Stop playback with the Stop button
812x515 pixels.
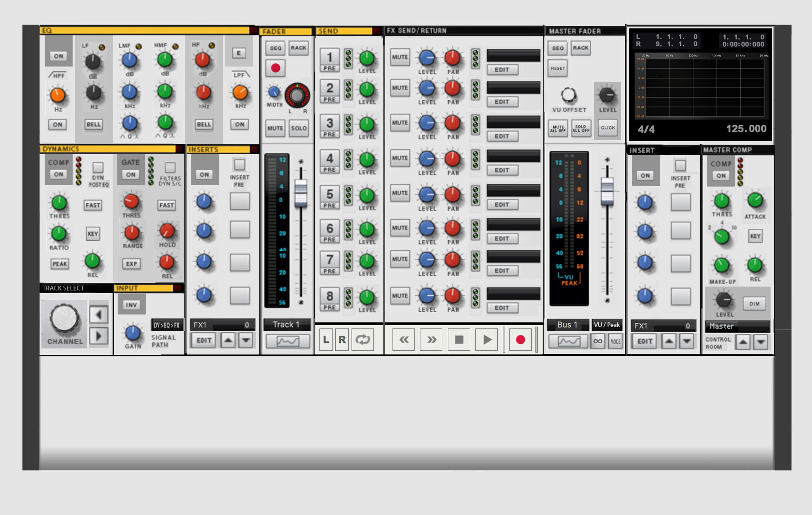(459, 340)
